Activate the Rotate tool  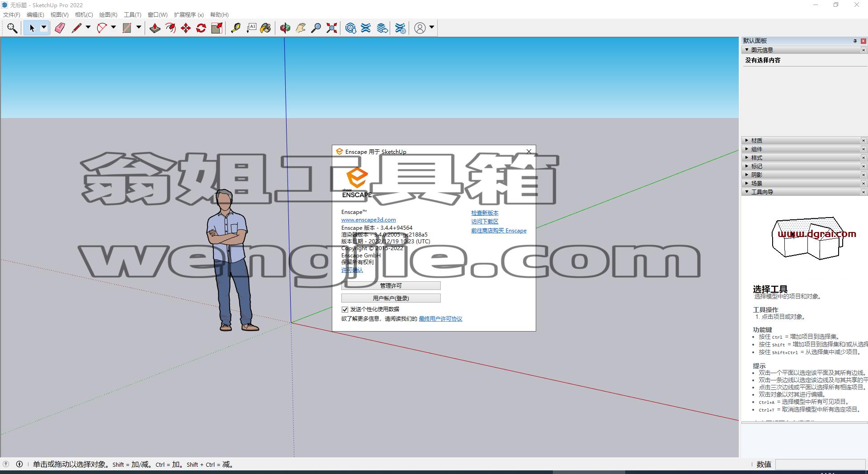tap(201, 28)
